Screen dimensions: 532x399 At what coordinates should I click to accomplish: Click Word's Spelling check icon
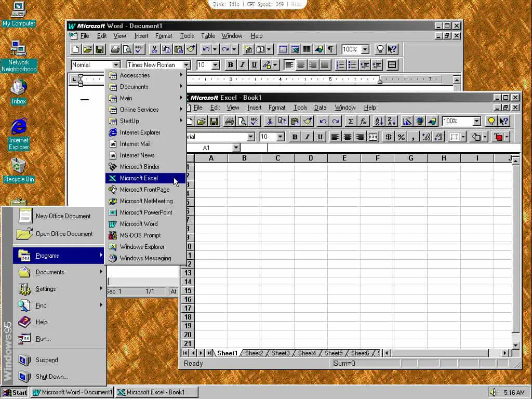tap(139, 49)
